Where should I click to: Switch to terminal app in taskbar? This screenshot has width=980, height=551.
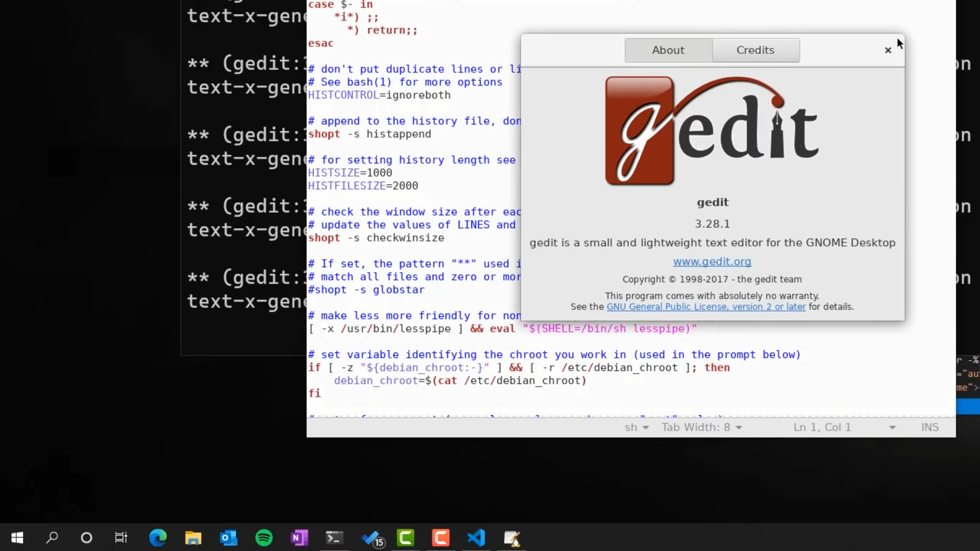click(334, 537)
